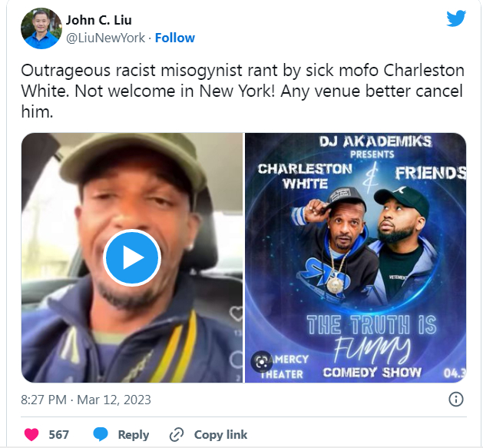483x448 pixels.
Task: Click the video heart overlay icon
Action: [x=237, y=314]
